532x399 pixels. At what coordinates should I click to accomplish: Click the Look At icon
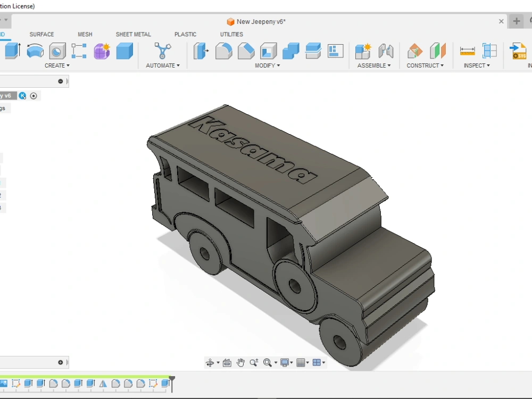tap(227, 363)
